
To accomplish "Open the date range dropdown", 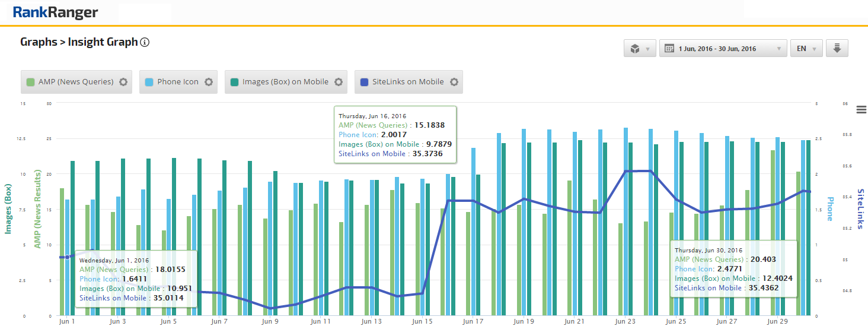I will click(723, 49).
